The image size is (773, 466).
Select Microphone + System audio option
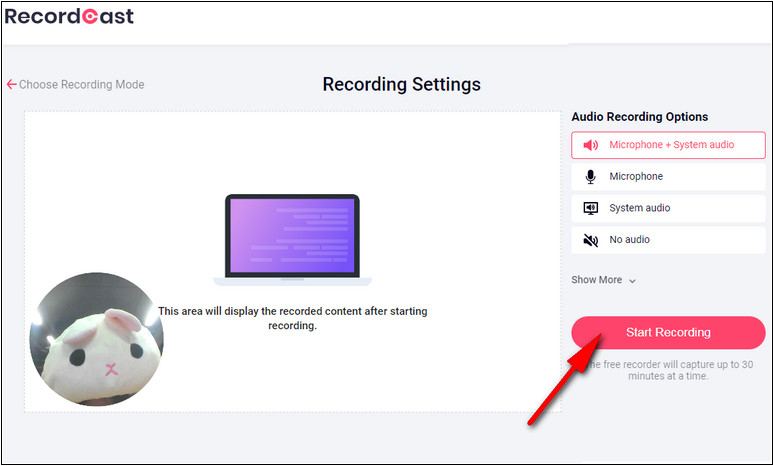click(671, 145)
